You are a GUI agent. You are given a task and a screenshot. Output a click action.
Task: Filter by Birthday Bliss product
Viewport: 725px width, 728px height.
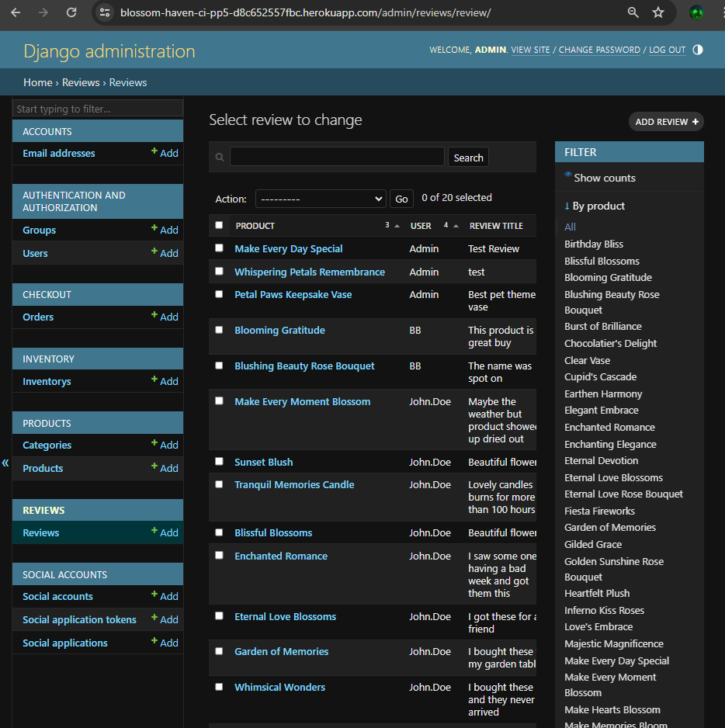click(594, 244)
